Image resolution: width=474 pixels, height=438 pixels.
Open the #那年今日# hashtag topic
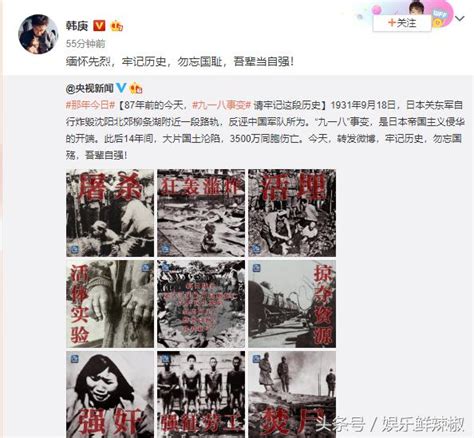point(90,105)
